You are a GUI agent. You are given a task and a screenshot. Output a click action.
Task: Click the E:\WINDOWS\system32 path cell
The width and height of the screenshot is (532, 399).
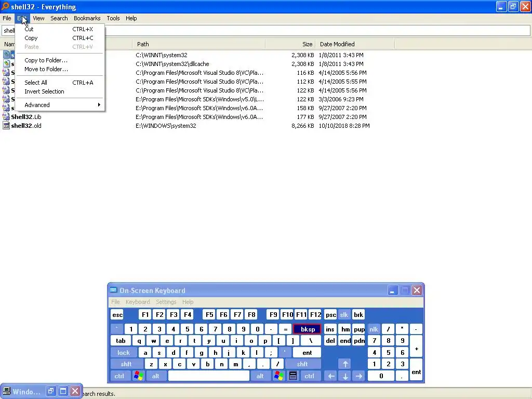click(166, 126)
